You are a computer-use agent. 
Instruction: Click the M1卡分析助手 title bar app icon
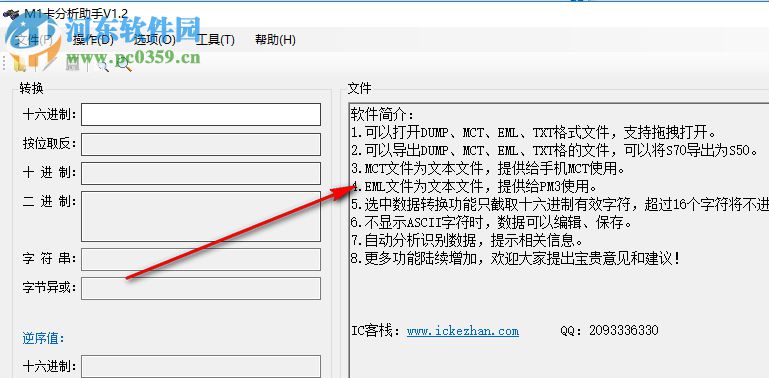point(11,13)
